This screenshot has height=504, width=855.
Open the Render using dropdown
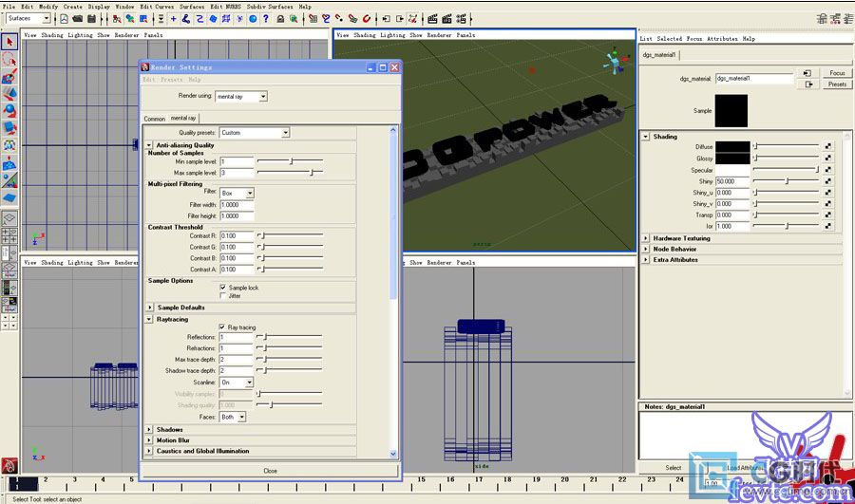[x=241, y=97]
